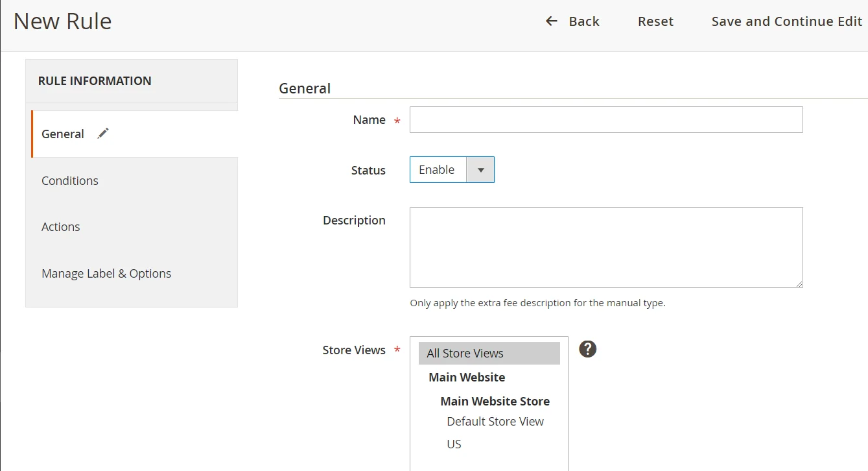
Task: Select the US store view
Action: click(x=454, y=444)
